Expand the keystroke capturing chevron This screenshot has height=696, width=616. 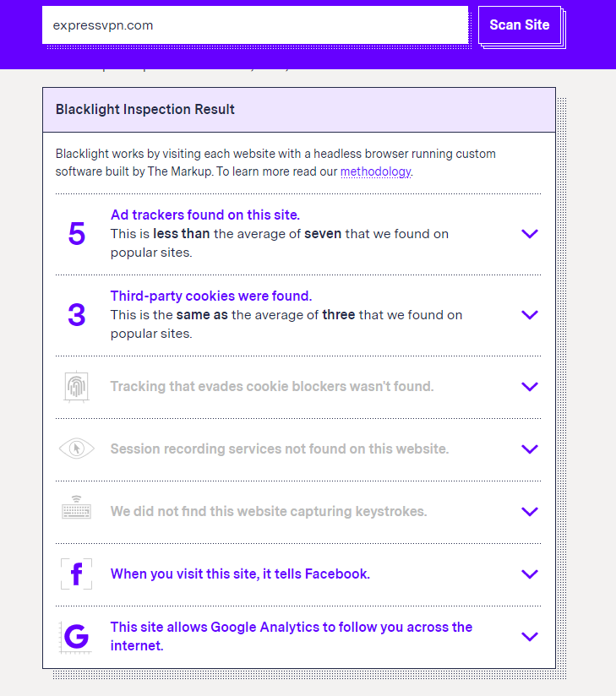(530, 511)
